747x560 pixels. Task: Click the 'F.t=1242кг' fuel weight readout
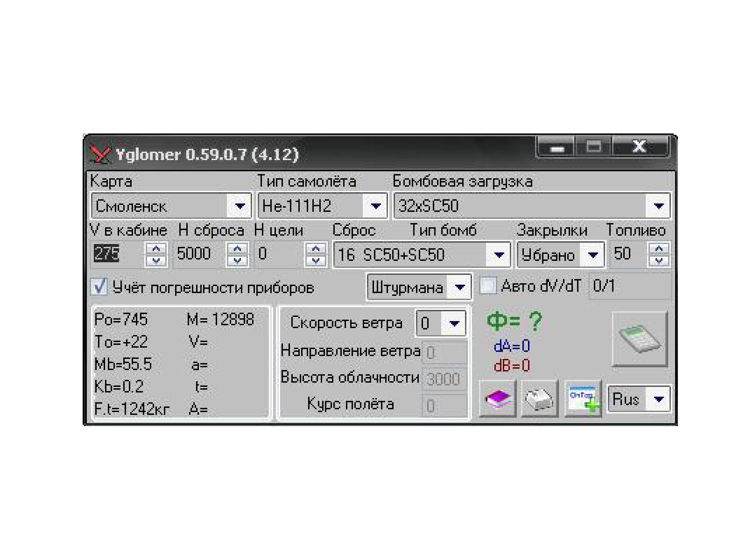pos(132,409)
